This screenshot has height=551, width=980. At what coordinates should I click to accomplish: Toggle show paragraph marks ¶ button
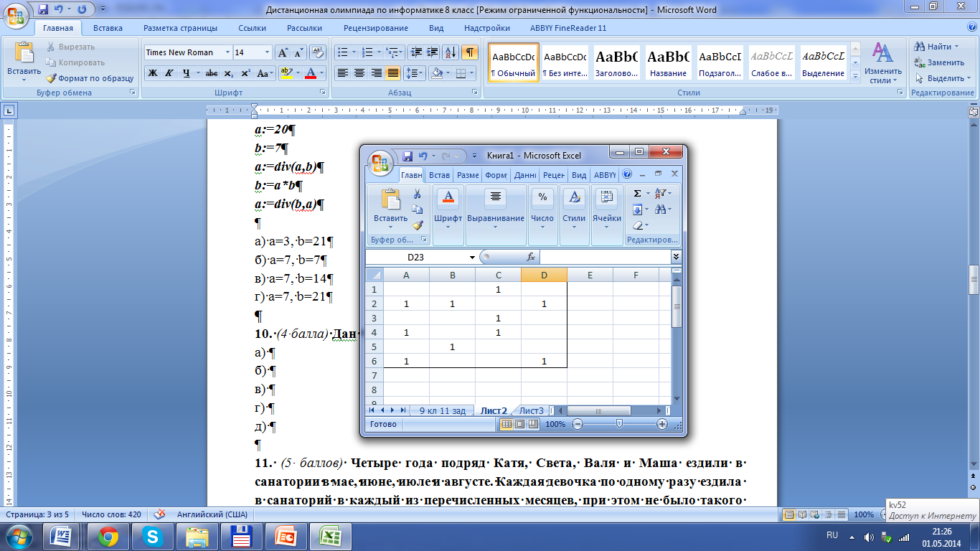click(469, 52)
